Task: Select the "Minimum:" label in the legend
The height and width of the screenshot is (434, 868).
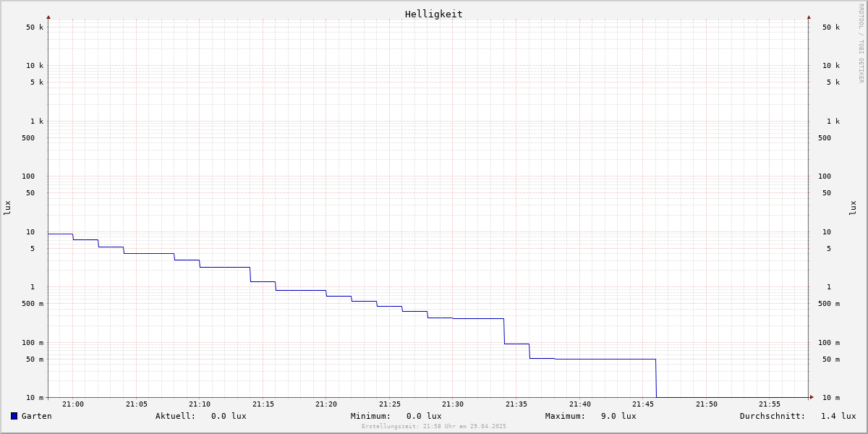Action: point(371,416)
